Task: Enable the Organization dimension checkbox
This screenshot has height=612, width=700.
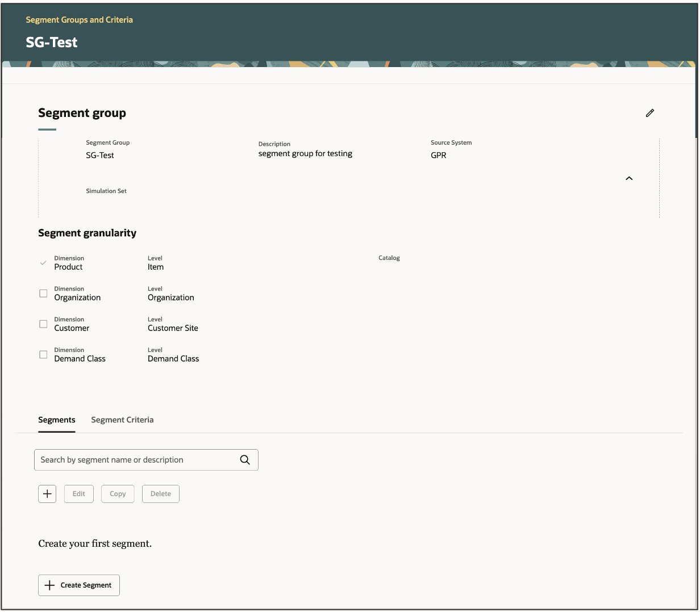Action: click(43, 293)
